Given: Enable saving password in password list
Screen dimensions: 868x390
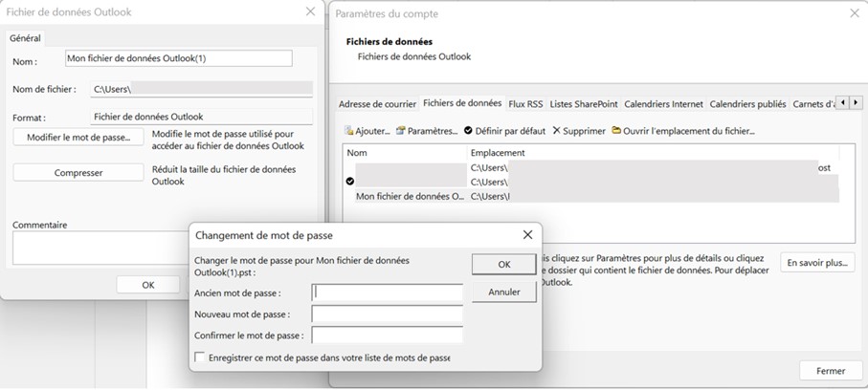Looking at the screenshot, I should [200, 357].
